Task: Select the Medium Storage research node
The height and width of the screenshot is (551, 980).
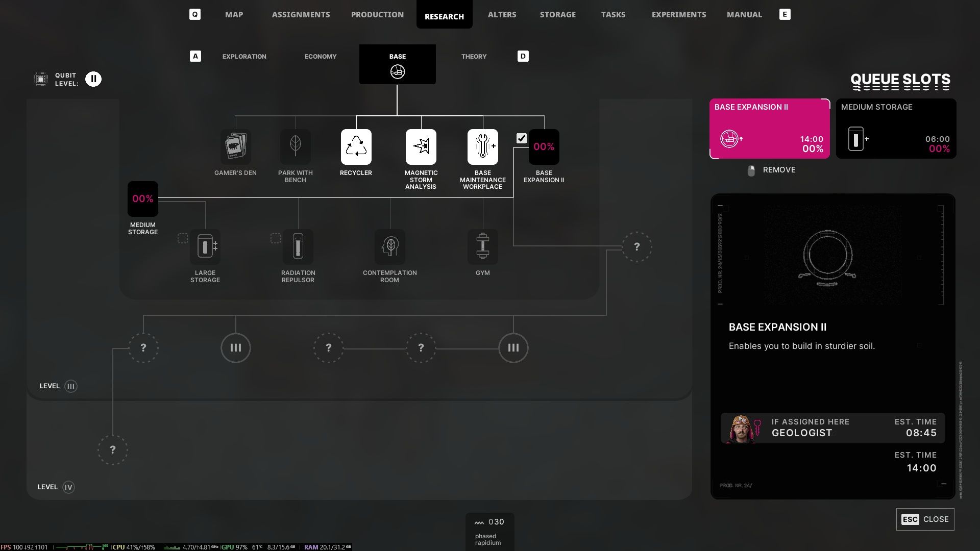Action: point(142,199)
